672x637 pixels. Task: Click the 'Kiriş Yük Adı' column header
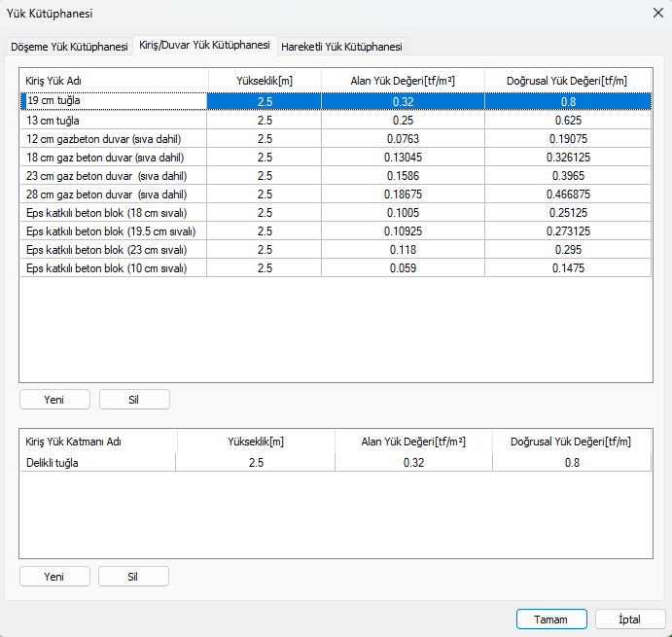114,81
